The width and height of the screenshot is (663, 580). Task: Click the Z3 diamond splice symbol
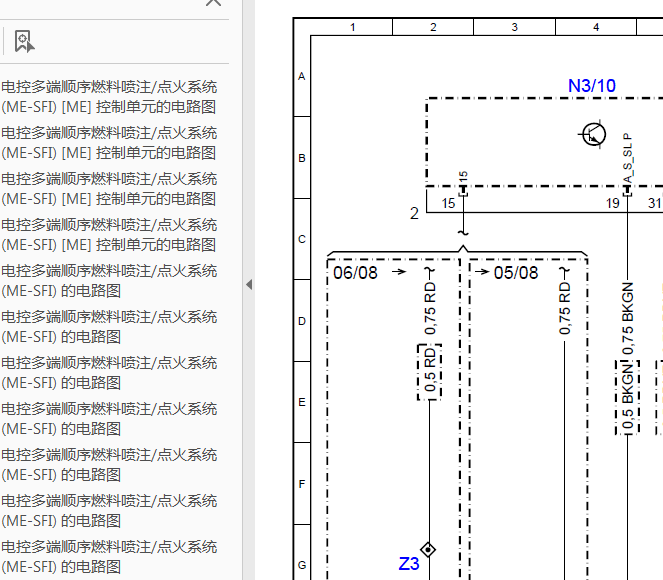point(428,550)
